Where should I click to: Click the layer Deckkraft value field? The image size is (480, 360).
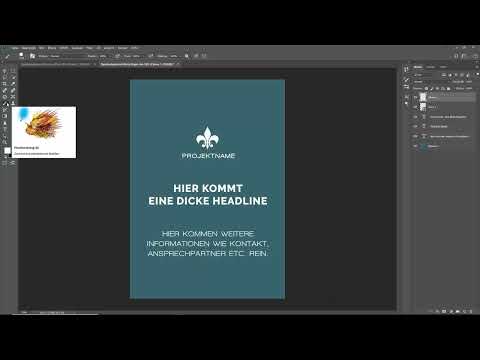pos(468,82)
